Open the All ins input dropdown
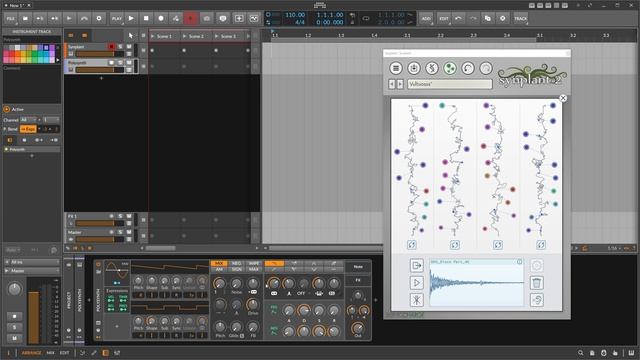Screen dimensions: 640x360 coord(32,262)
